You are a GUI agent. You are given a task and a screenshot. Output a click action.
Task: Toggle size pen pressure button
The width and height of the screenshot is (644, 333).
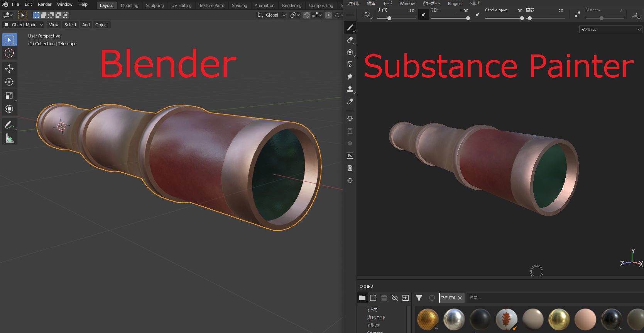click(423, 15)
